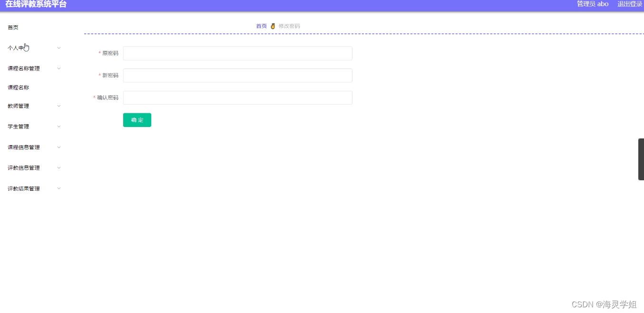Open the 首页 sidebar item
The width and height of the screenshot is (644, 313).
tap(12, 27)
